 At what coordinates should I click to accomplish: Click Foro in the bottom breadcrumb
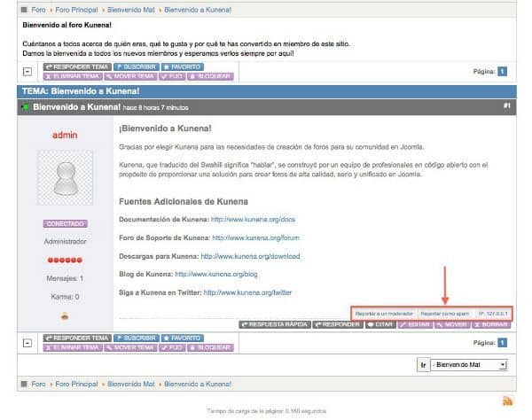tap(38, 384)
